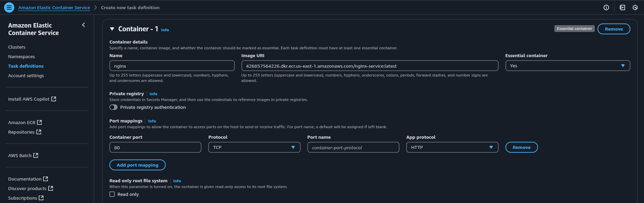The image size is (644, 203).
Task: Click the Add port mapping button
Action: pyautogui.click(x=137, y=165)
